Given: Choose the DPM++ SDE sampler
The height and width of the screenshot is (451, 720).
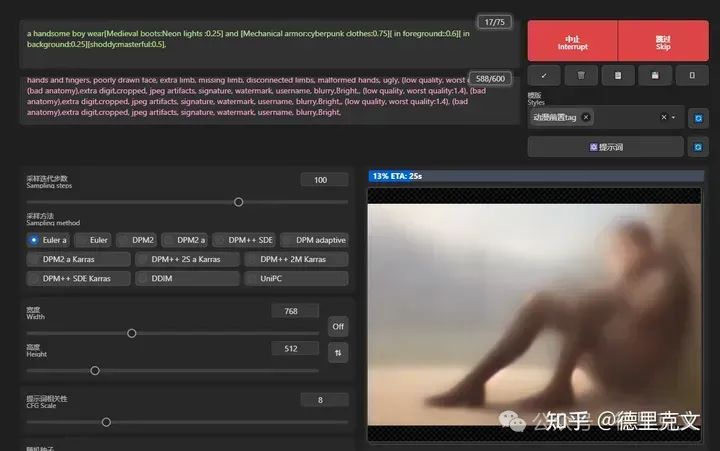Looking at the screenshot, I should pos(244,240).
